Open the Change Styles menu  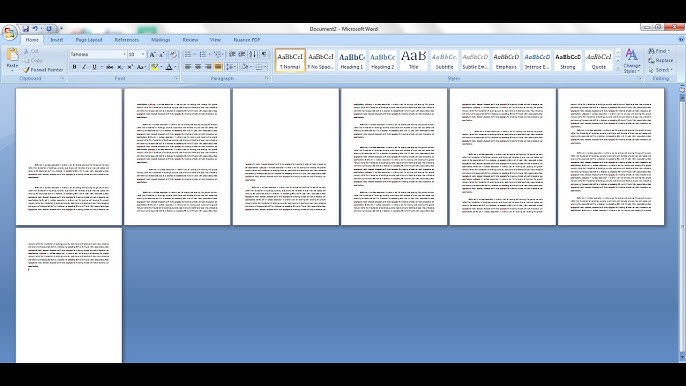coord(632,61)
